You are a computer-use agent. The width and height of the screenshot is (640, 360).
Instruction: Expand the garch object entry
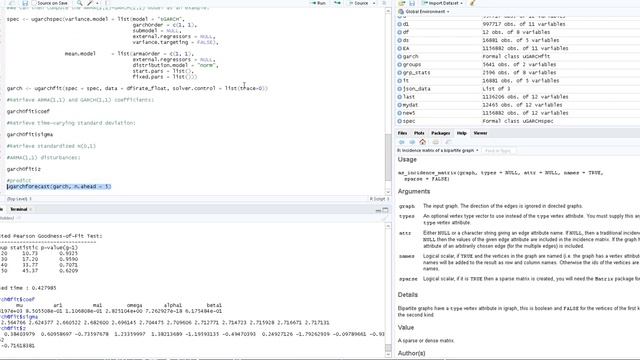coord(400,56)
